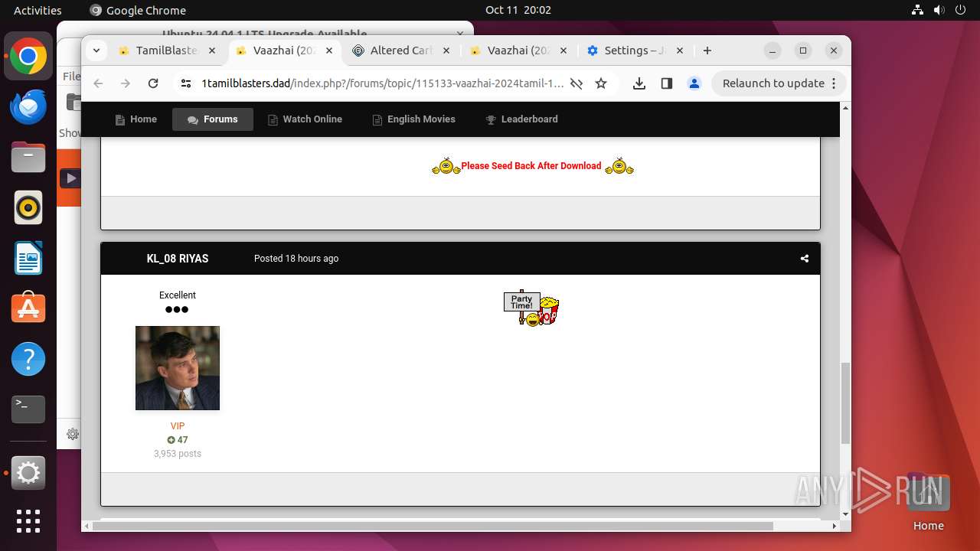
Task: Open Chrome three-dot menu
Action: (834, 83)
